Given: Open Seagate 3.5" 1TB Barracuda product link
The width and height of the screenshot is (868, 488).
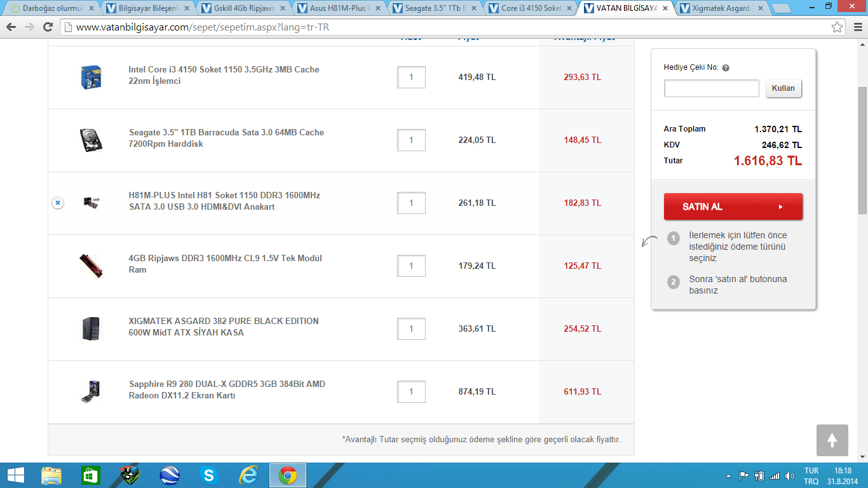Looking at the screenshot, I should coord(226,138).
